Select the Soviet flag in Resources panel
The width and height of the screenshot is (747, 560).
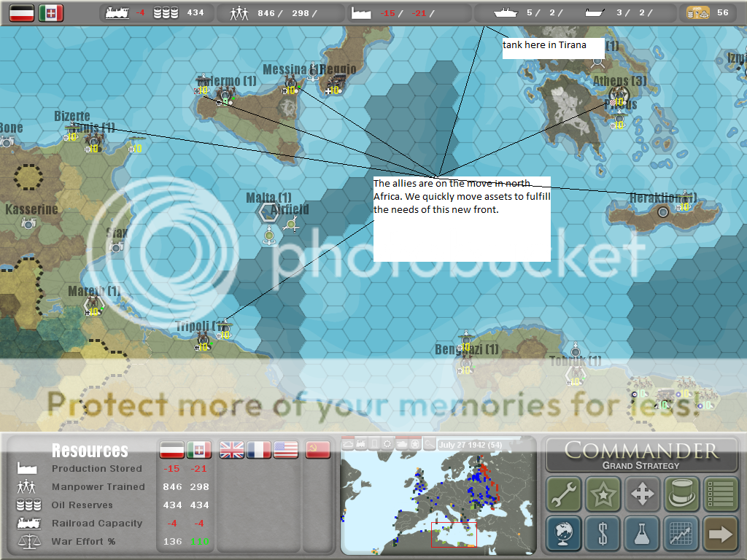coord(317,450)
